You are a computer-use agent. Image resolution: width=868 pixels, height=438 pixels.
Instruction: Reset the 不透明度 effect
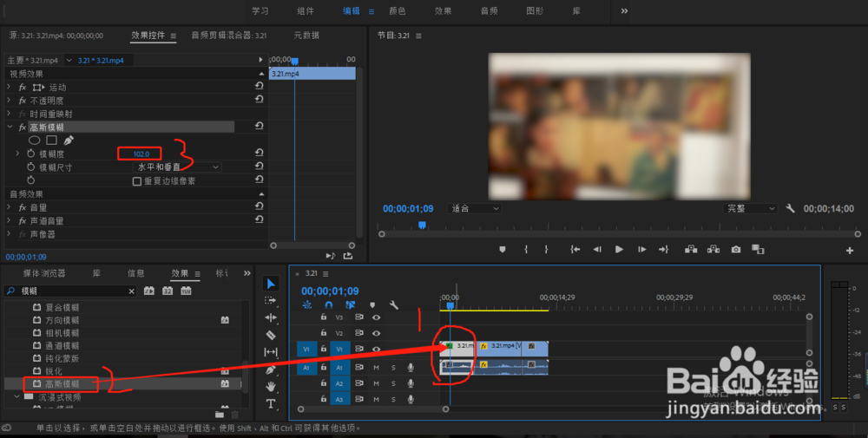(x=259, y=100)
